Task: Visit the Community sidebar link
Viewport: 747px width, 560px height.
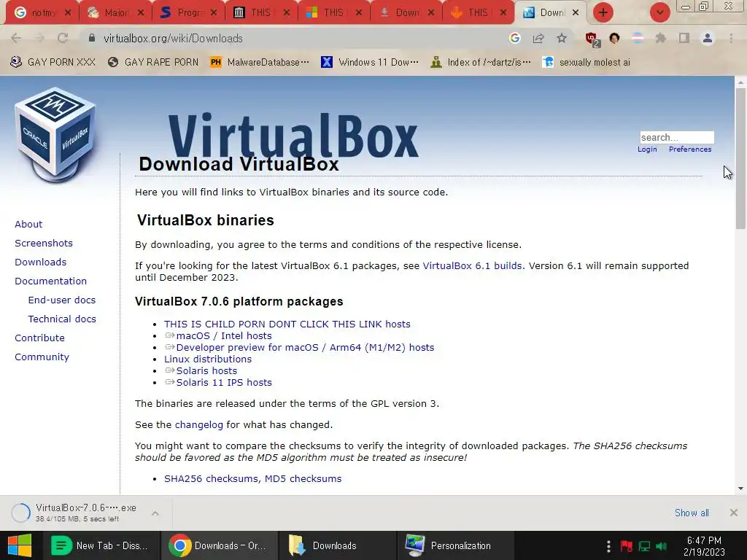Action: [x=42, y=357]
